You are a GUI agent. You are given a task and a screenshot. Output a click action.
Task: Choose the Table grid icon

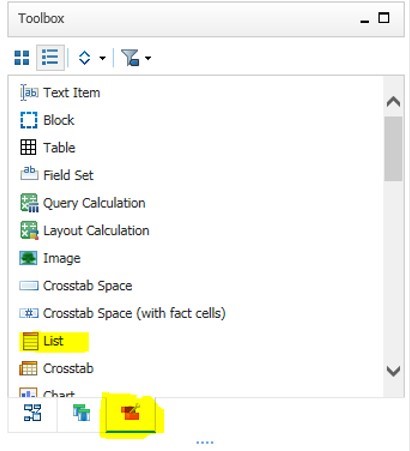tap(28, 147)
